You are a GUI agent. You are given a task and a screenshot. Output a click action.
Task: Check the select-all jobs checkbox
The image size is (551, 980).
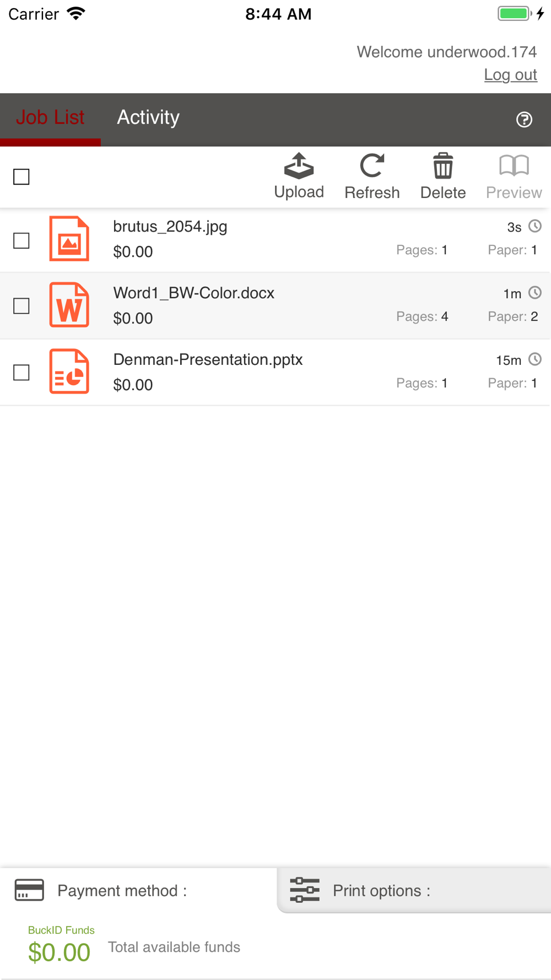(21, 177)
